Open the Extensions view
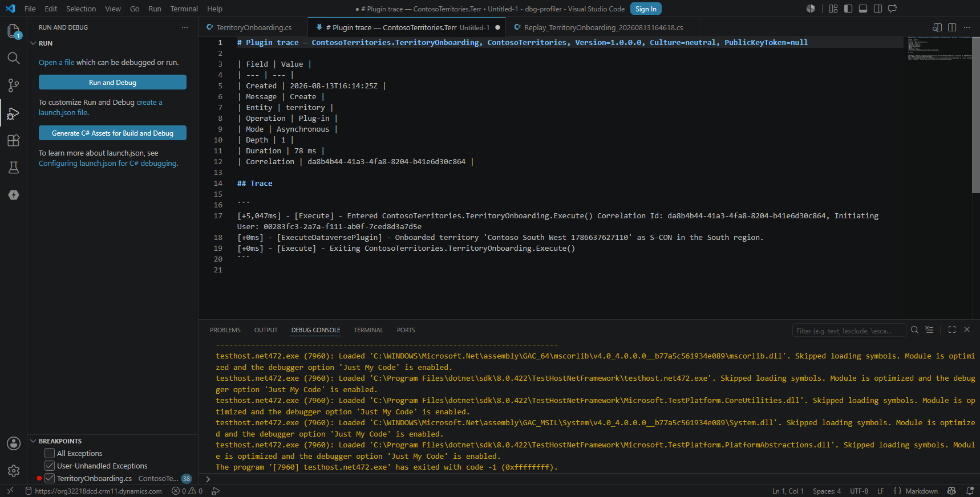 (14, 140)
